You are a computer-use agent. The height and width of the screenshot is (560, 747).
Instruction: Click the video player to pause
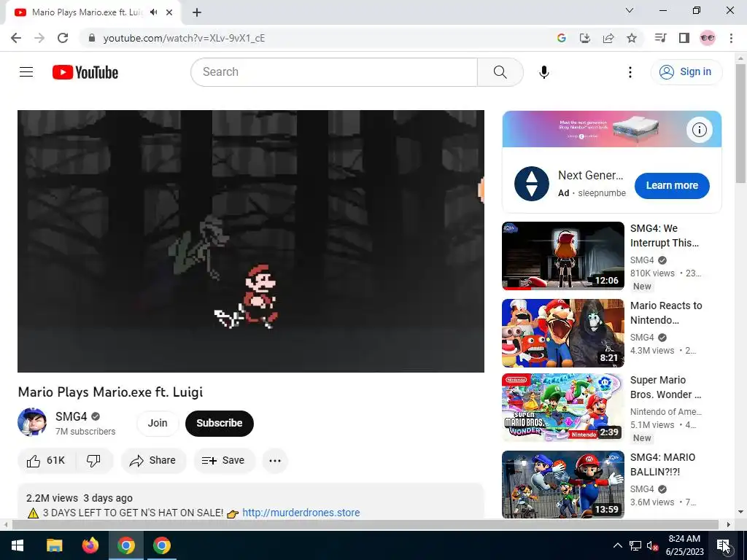(x=251, y=241)
